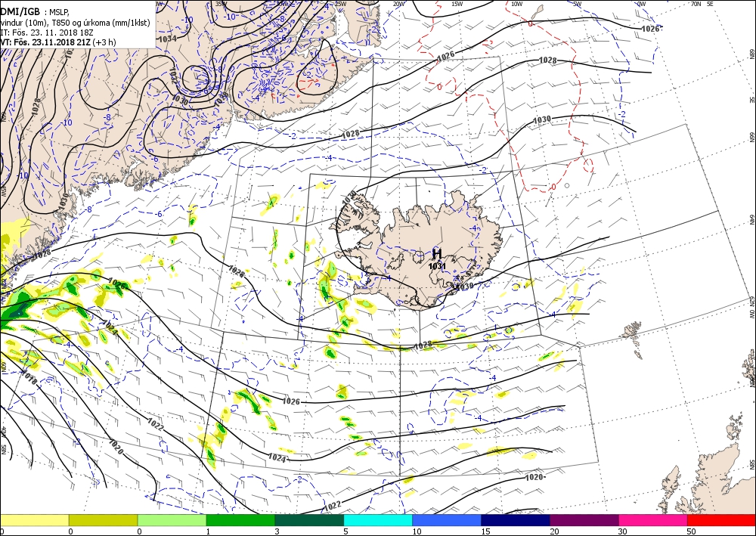Click legend value 3 below color bar
This screenshot has width=756, height=536.
(x=277, y=531)
